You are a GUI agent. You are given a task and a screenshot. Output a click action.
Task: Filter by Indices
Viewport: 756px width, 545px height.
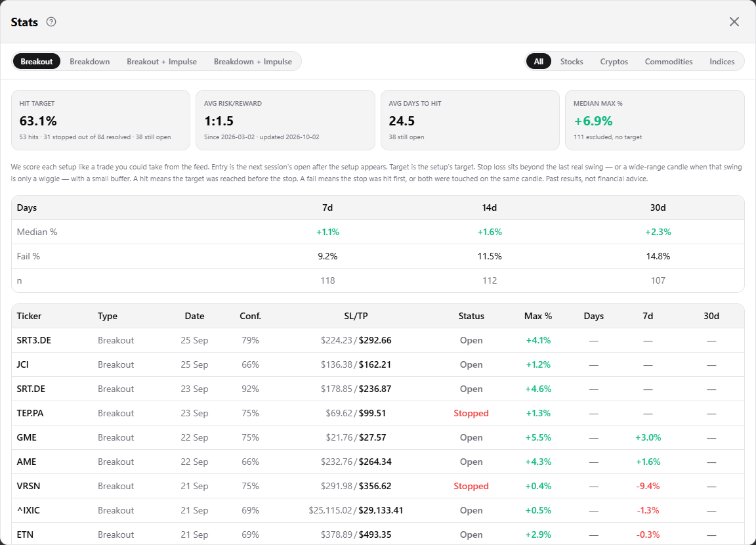pos(722,61)
